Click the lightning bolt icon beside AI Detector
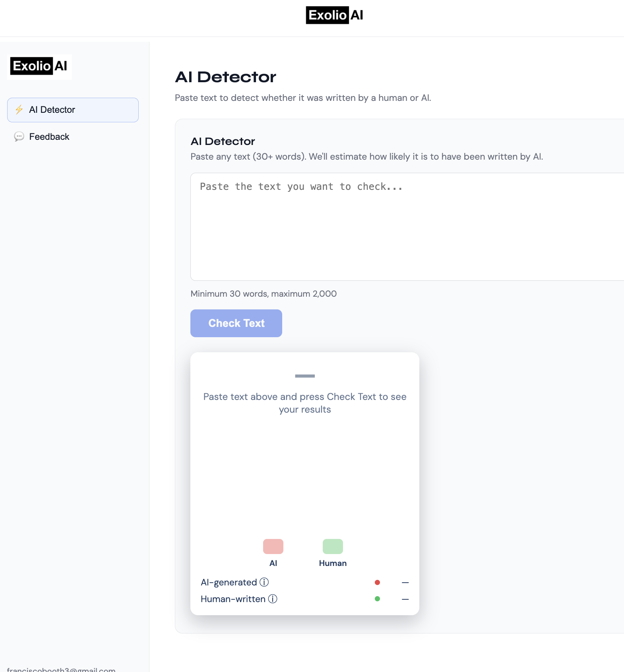Screen dimensions: 624x672 click(19, 110)
